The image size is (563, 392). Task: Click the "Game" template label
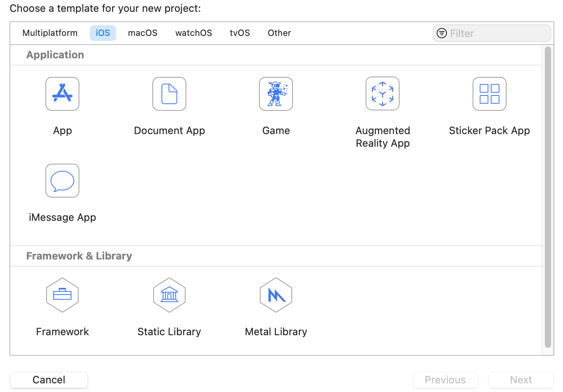point(276,131)
